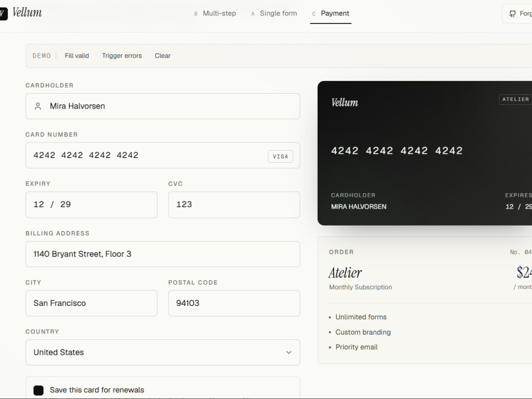The width and height of the screenshot is (532, 399).
Task: Click the Trigger errors demo button
Action: [x=122, y=56]
